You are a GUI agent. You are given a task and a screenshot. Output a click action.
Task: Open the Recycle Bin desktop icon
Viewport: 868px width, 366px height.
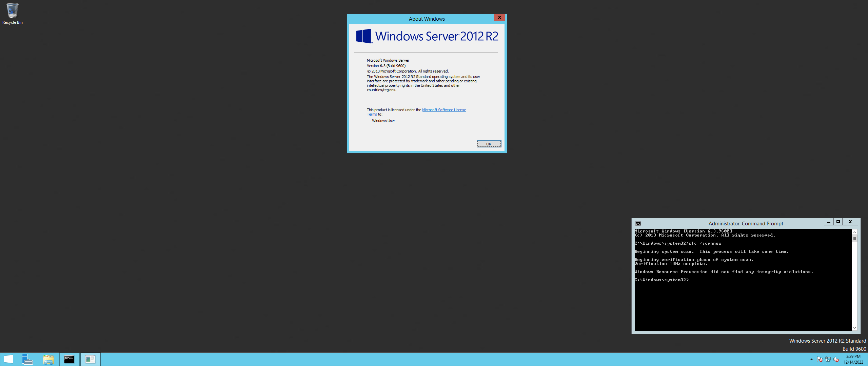tap(12, 14)
